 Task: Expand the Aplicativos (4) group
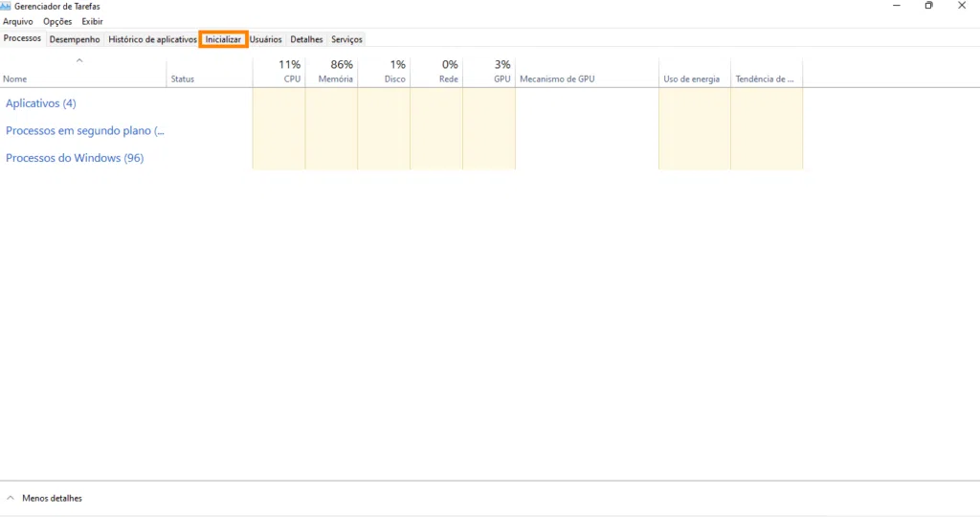pyautogui.click(x=41, y=103)
